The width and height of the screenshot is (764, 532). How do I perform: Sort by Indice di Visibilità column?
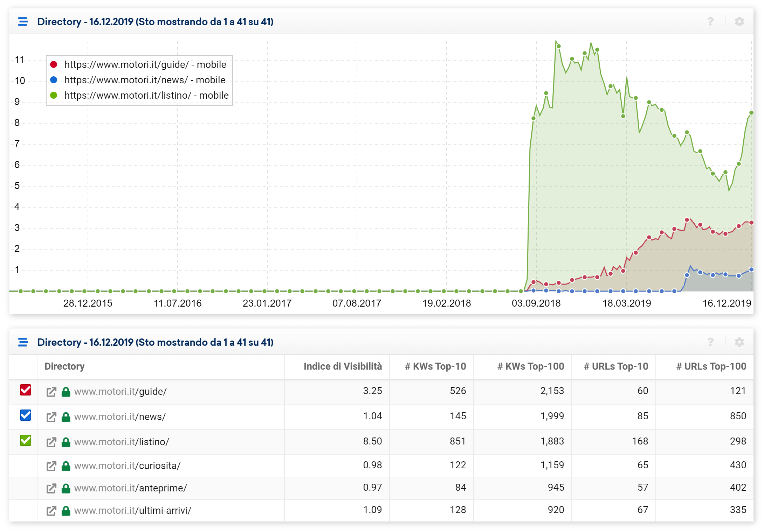tap(342, 366)
